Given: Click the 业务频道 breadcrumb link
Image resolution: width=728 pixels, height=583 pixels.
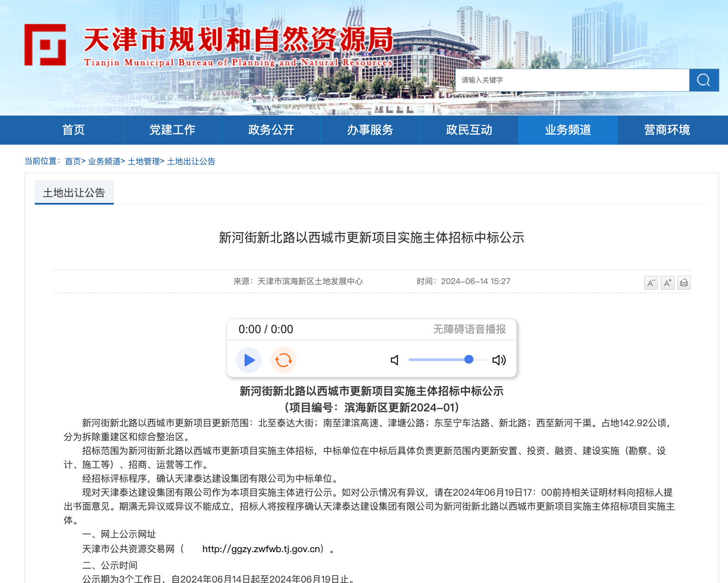Looking at the screenshot, I should [x=104, y=161].
